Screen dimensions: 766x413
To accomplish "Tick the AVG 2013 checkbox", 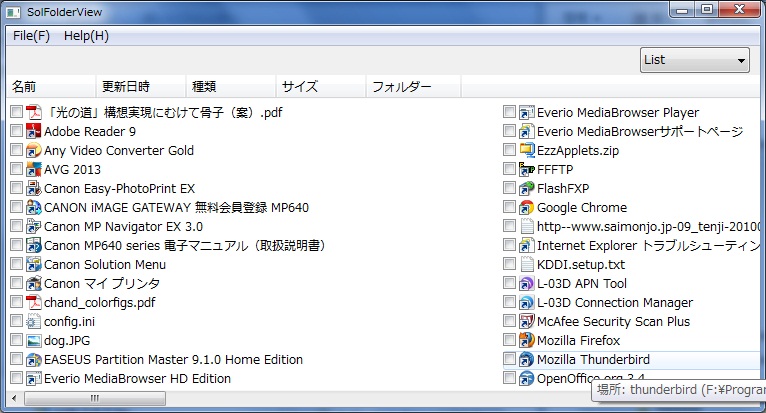I will pyautogui.click(x=16, y=169).
